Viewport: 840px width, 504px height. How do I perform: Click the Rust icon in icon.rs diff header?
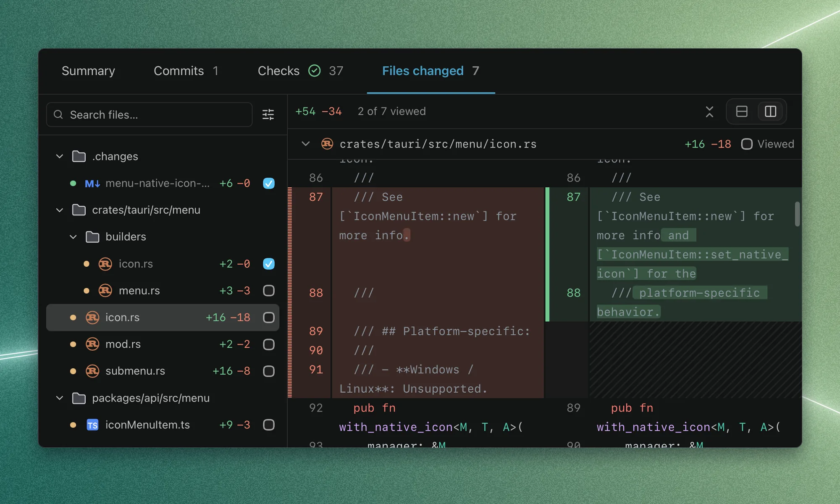[x=327, y=144]
